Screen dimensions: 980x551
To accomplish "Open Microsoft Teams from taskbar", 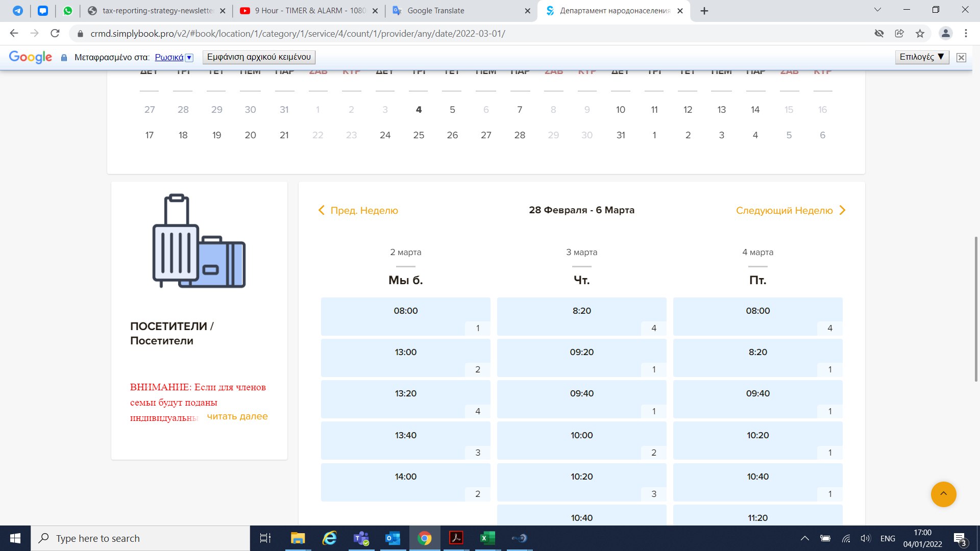I will coord(361,538).
